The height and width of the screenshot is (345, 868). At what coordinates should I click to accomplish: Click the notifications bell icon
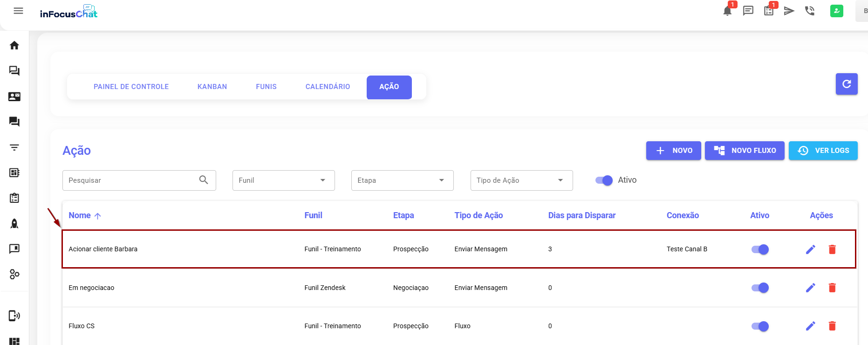point(727,11)
